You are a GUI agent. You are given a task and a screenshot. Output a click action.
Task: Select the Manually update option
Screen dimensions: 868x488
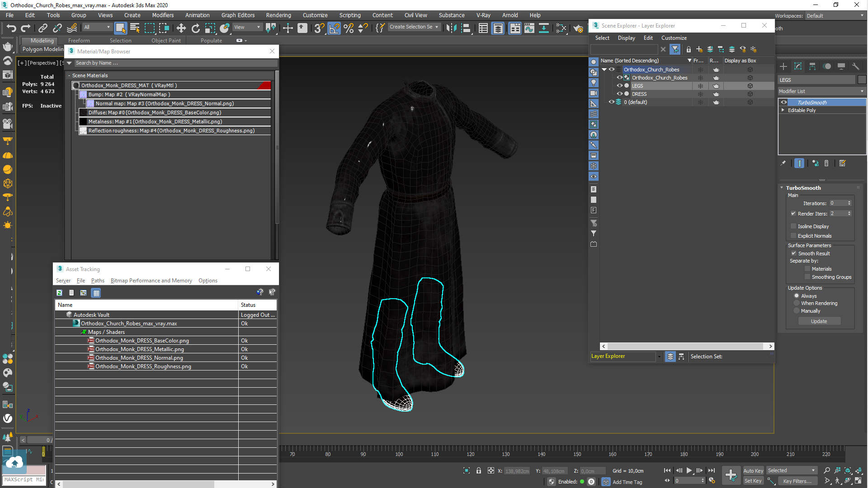[797, 311]
